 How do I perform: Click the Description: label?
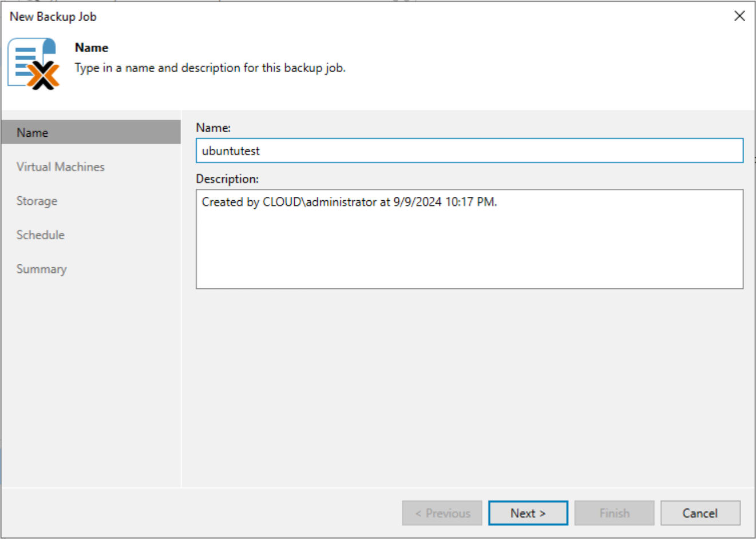[223, 179]
